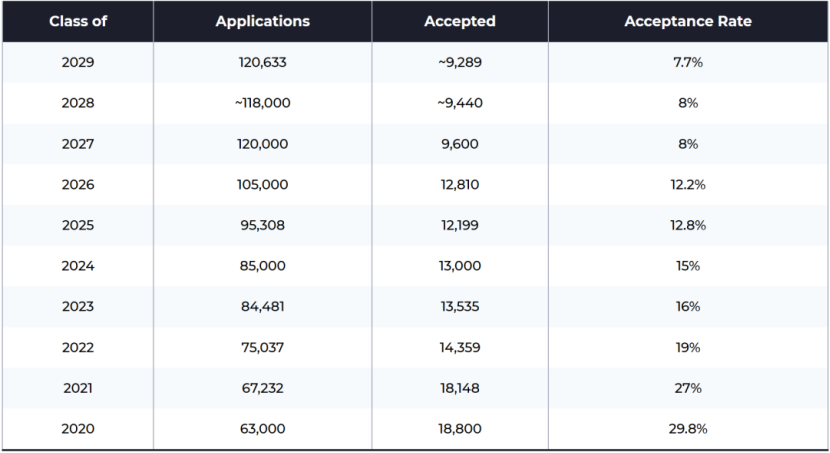The height and width of the screenshot is (453, 830).
Task: Click the 16% acceptance rate cell
Action: [687, 307]
